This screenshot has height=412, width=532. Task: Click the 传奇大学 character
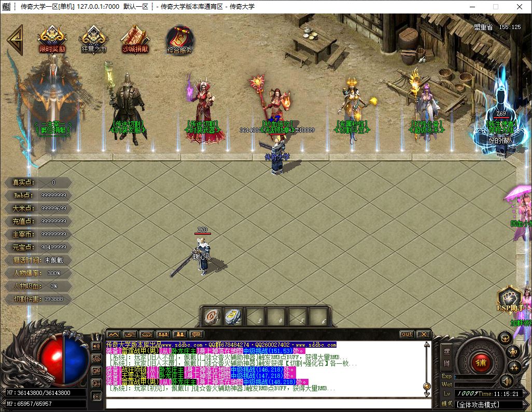coord(277,156)
